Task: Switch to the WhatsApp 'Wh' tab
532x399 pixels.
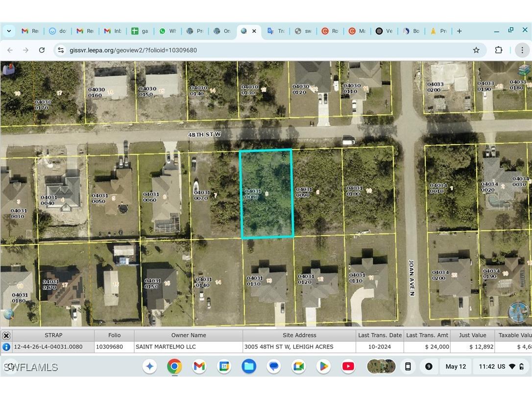Action: [168, 31]
